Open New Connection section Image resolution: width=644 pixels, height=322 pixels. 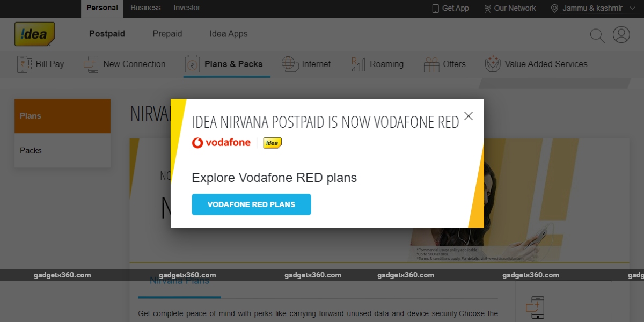125,64
